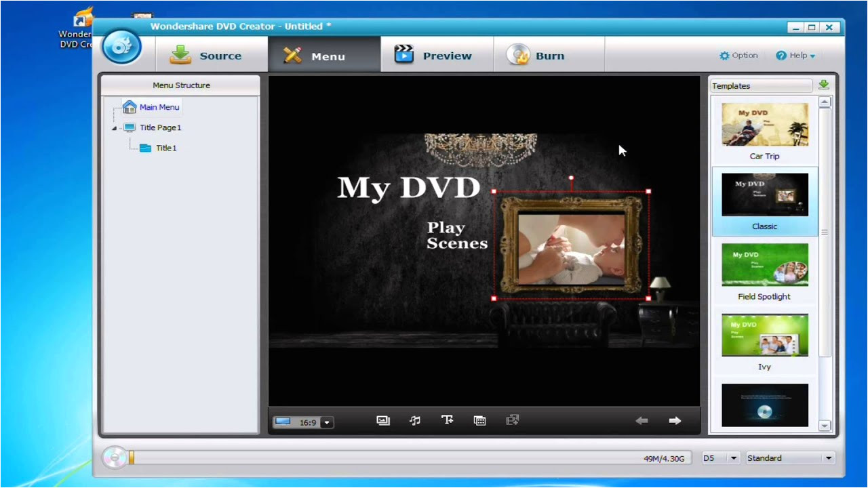Image resolution: width=868 pixels, height=488 pixels.
Task: Click the grayed create chapters icon
Action: (x=513, y=420)
